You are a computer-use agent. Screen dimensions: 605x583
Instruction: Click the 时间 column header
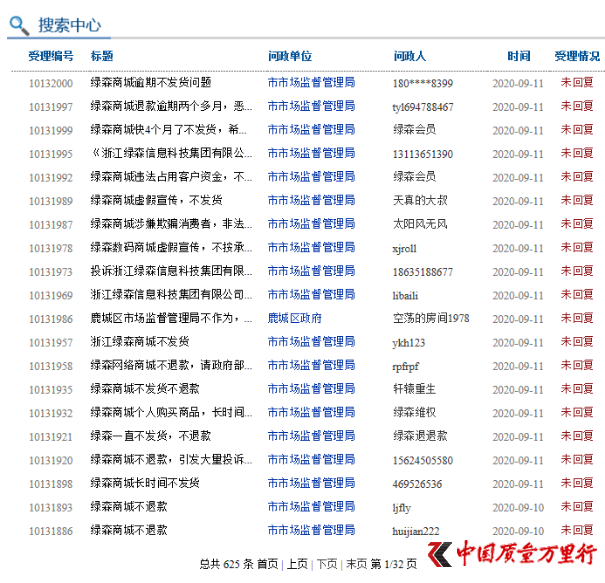pos(519,56)
